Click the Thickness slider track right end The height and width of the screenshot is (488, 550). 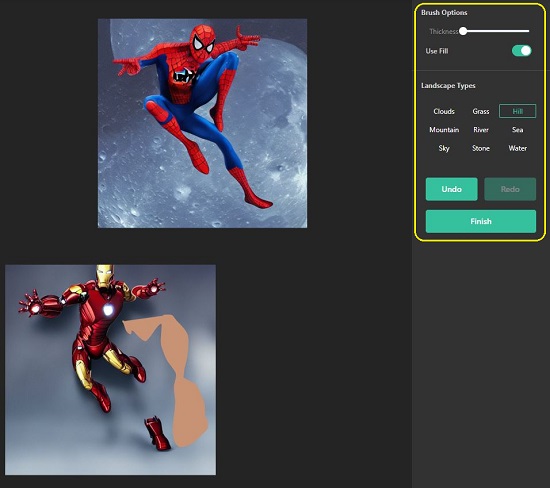coord(527,31)
